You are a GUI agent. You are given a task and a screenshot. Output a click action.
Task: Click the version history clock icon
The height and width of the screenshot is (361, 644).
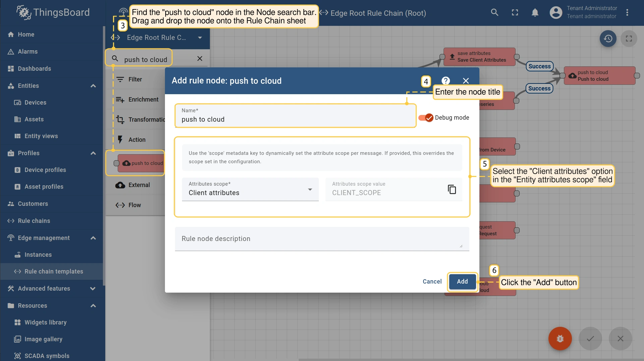click(x=608, y=39)
